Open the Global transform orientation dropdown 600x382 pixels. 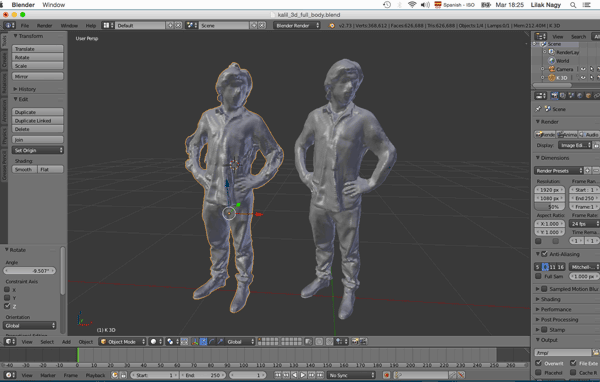coord(240,341)
